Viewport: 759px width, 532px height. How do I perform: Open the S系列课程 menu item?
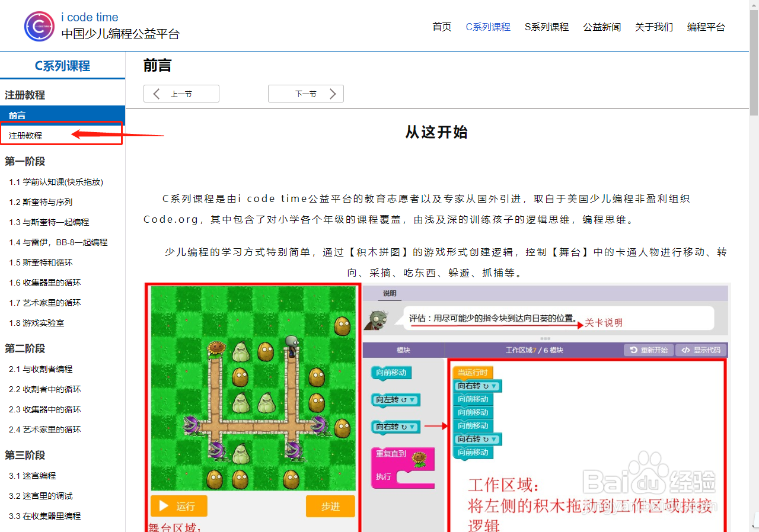[547, 27]
